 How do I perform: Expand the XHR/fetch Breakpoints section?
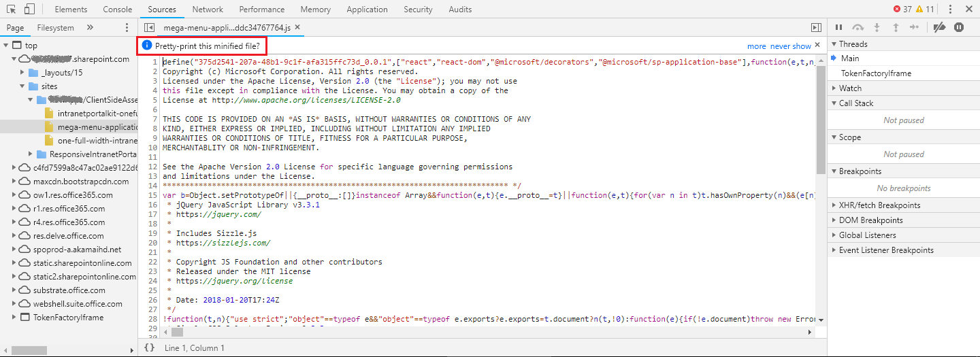tap(879, 205)
